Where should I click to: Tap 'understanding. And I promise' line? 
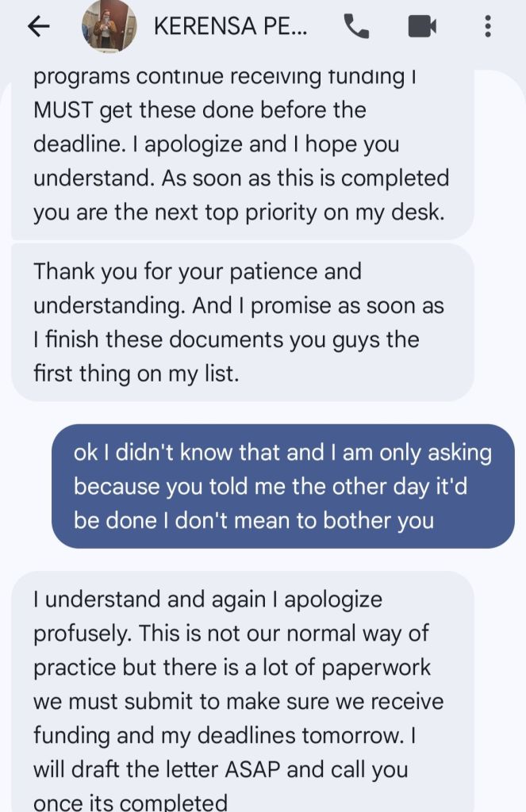[238, 305]
